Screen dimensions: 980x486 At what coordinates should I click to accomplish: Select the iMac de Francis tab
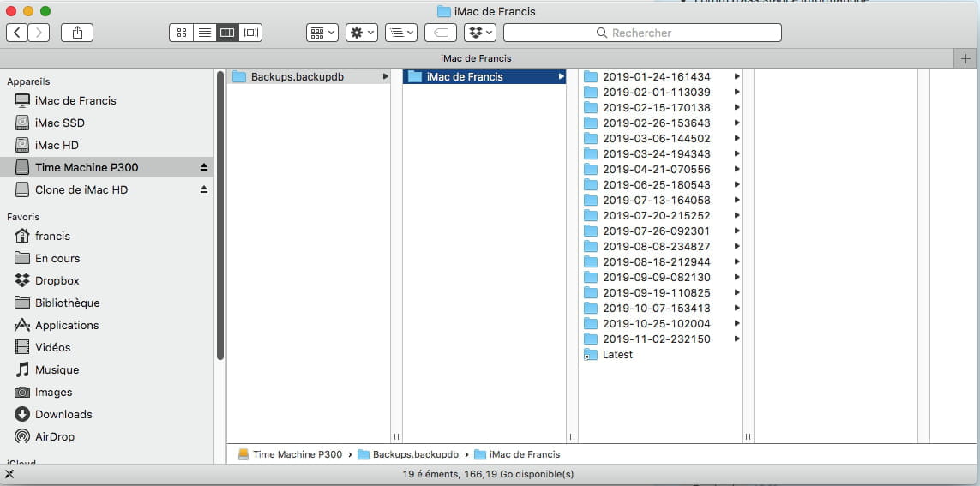coord(476,59)
